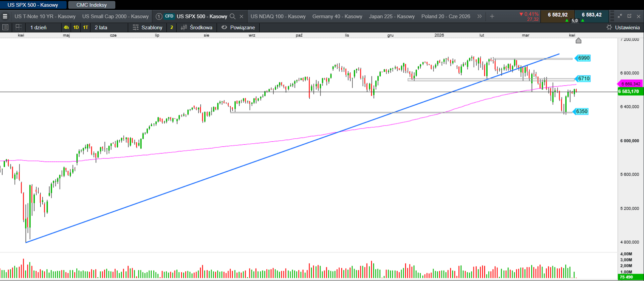Click the search magnifier on the SPX 500 tab

point(232,16)
